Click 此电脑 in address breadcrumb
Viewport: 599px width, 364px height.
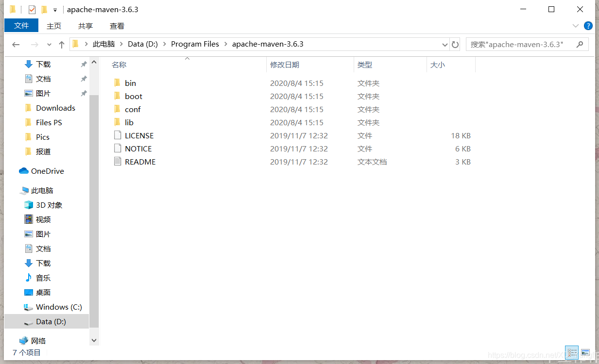pyautogui.click(x=103, y=44)
